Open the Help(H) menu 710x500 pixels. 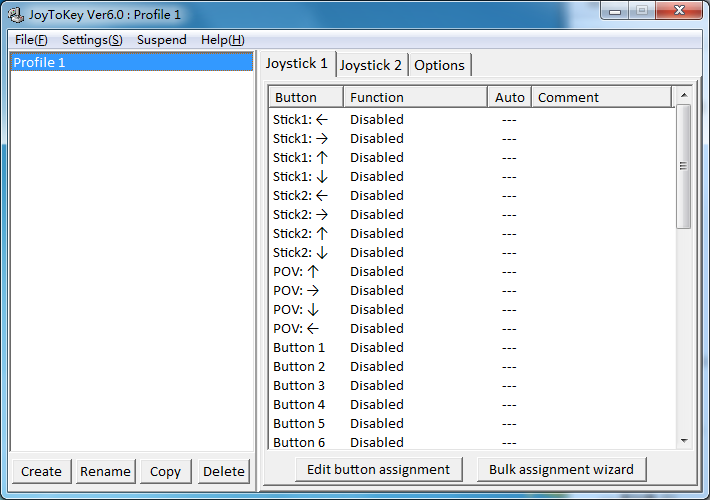click(x=223, y=40)
